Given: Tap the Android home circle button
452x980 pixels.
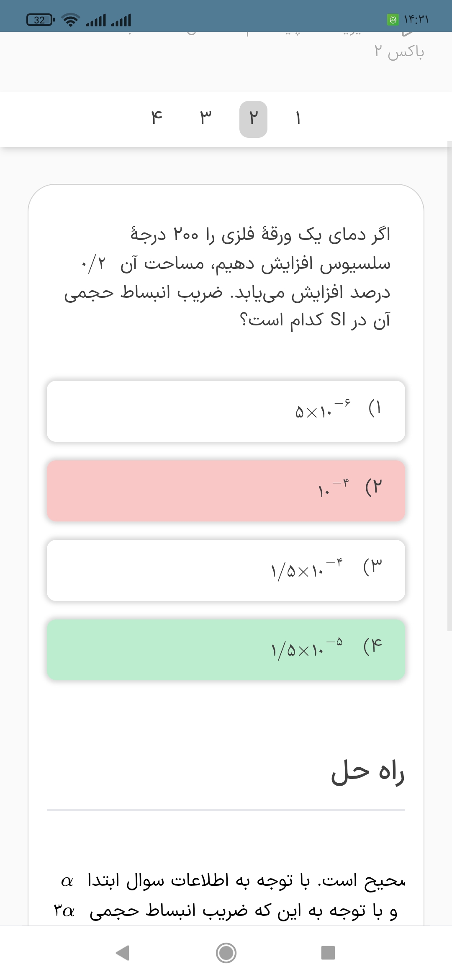Looking at the screenshot, I should click(x=226, y=953).
